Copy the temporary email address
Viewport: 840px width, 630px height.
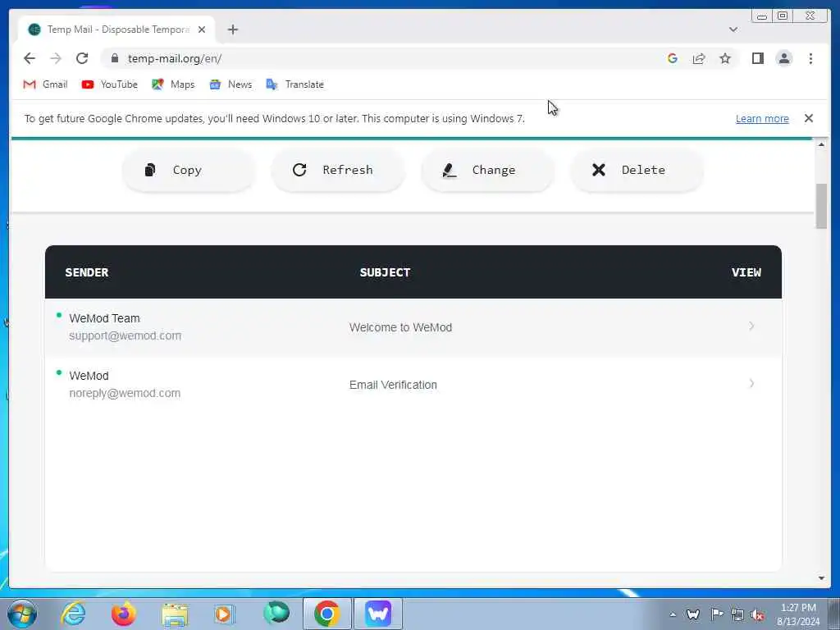point(189,170)
